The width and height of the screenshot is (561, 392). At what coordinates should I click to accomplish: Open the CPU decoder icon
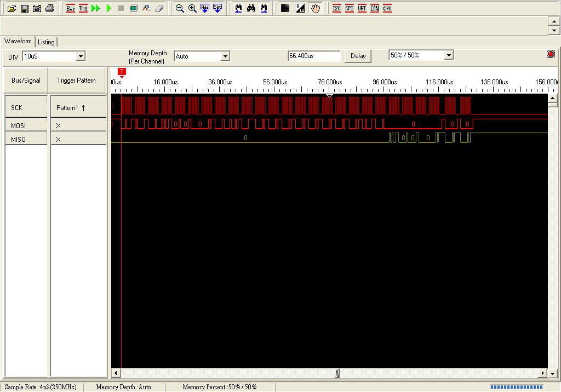[387, 9]
